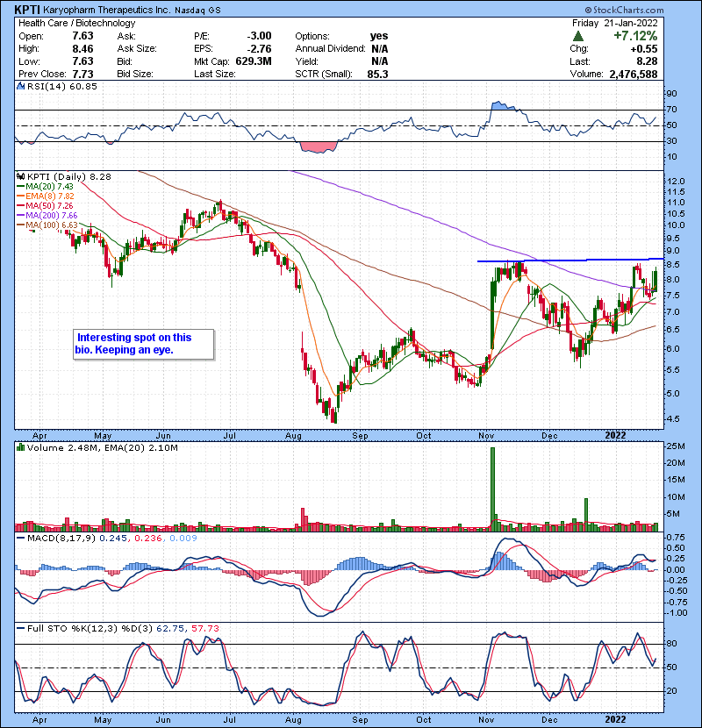Viewport: 702px width, 728px height.
Task: Click the Annual Dividend N/A value
Action: (x=380, y=49)
